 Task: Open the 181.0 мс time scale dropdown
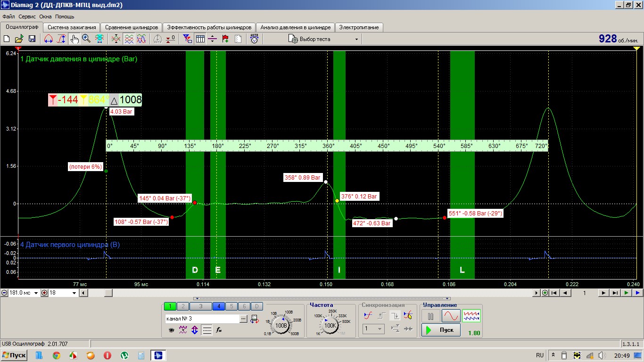[x=35, y=293]
